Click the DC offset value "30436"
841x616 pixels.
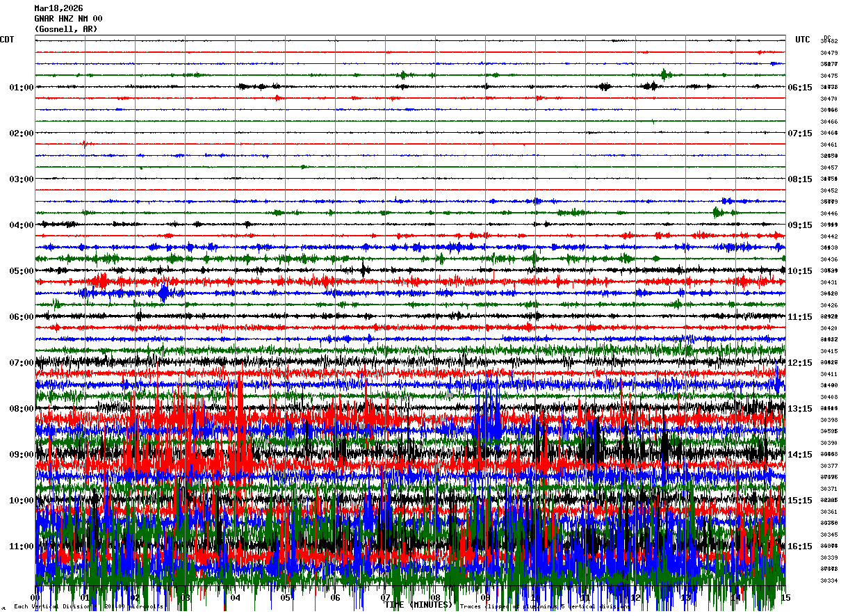(828, 259)
